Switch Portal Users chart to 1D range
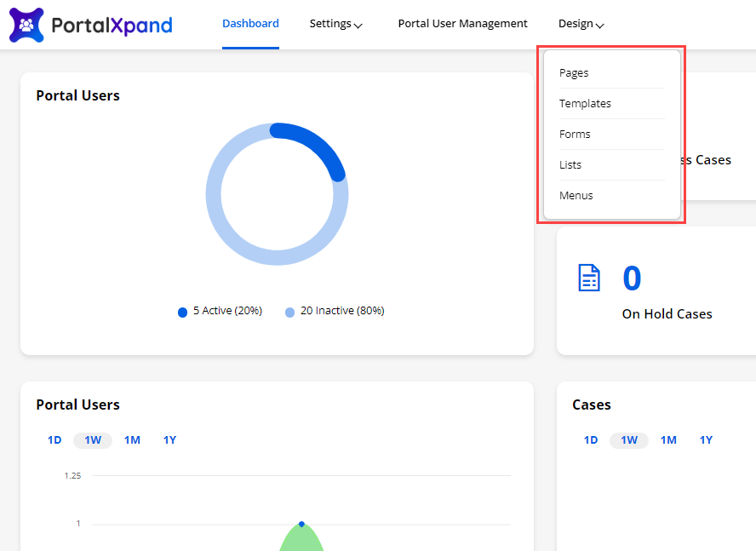This screenshot has width=756, height=551. click(54, 440)
